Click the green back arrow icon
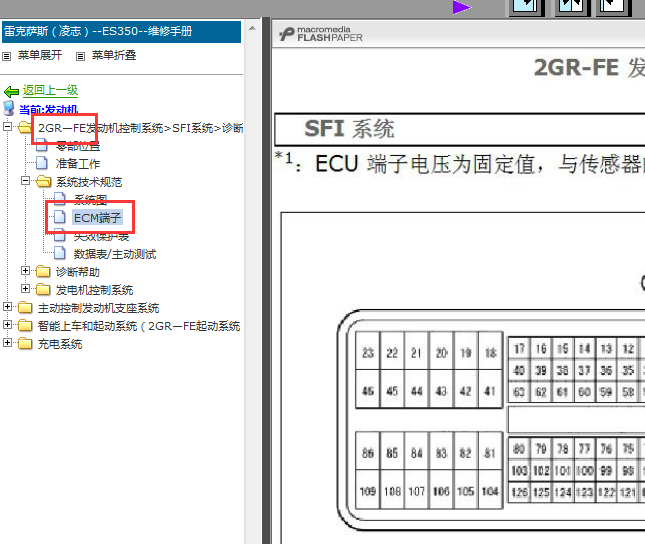The height and width of the screenshot is (544, 645). point(12,91)
